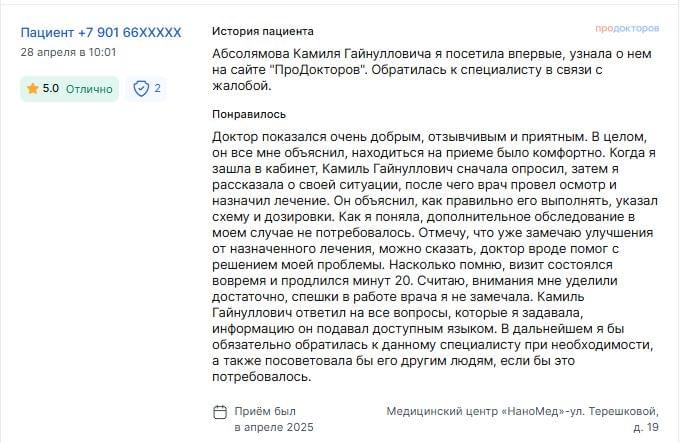Click review sentence starting Доктор показался очень добрым
The image size is (680, 443).
(399, 137)
